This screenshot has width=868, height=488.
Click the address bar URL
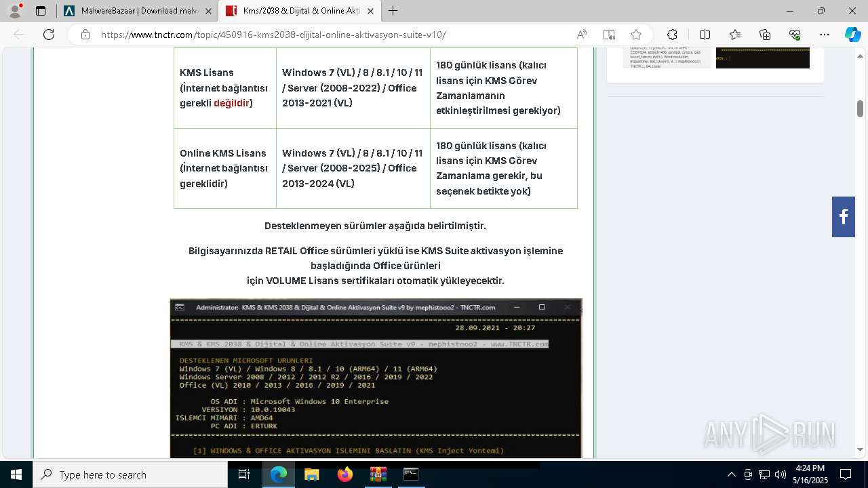point(273,35)
